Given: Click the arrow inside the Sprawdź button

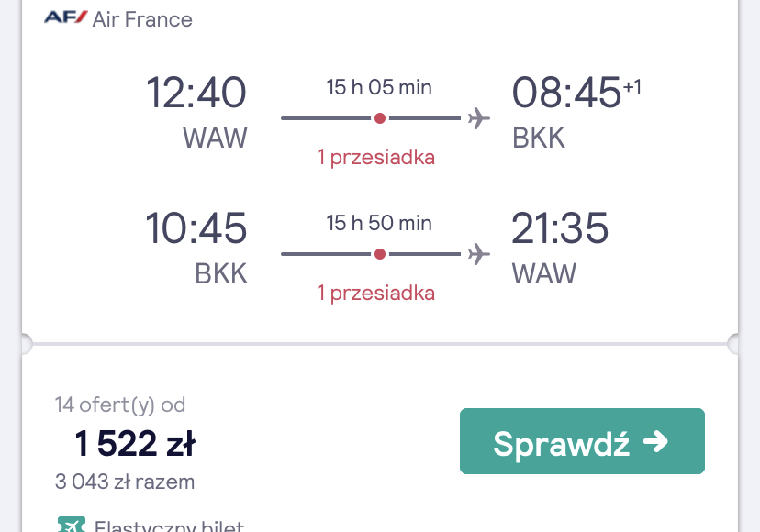Looking at the screenshot, I should click(x=655, y=441).
